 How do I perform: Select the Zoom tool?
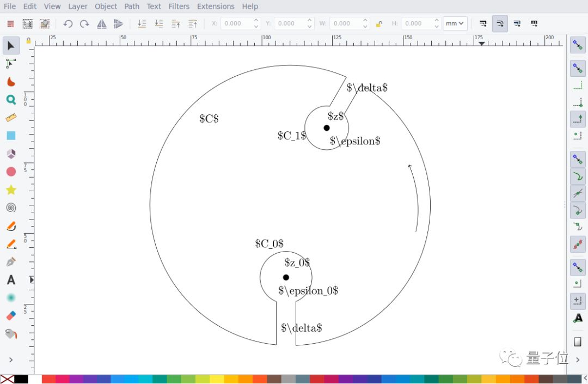[x=11, y=100]
